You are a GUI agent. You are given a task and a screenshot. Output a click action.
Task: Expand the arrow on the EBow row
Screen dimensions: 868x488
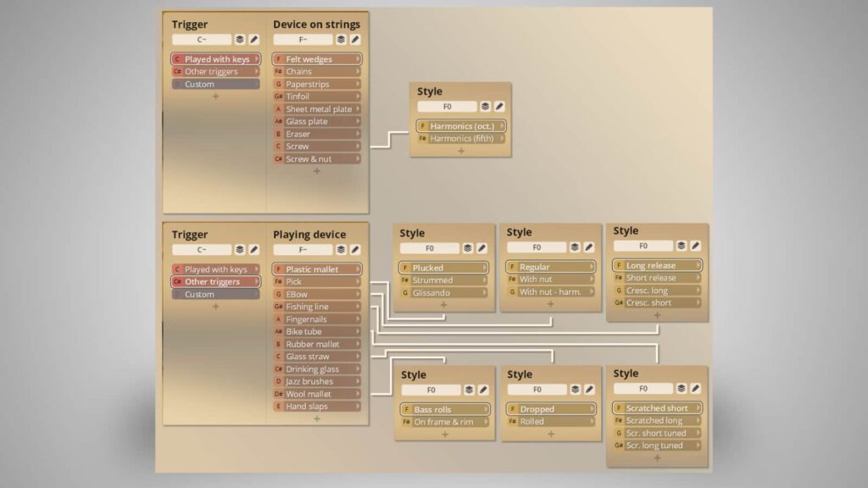(x=358, y=294)
